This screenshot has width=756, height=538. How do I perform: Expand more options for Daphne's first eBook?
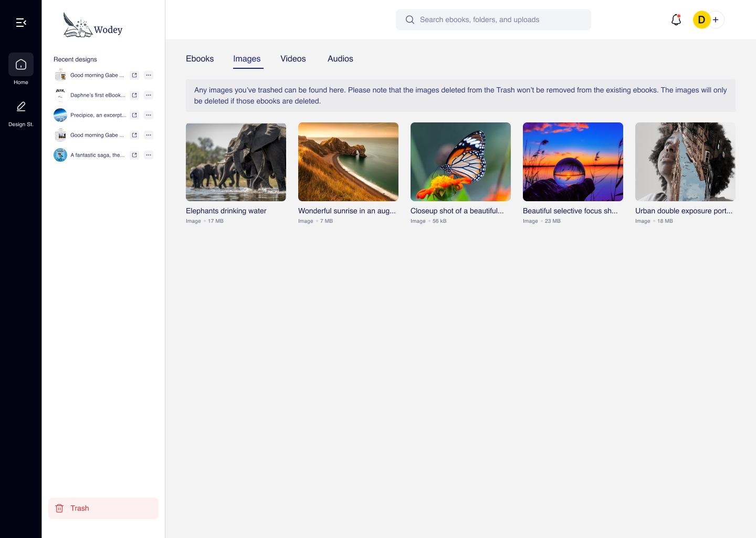149,95
